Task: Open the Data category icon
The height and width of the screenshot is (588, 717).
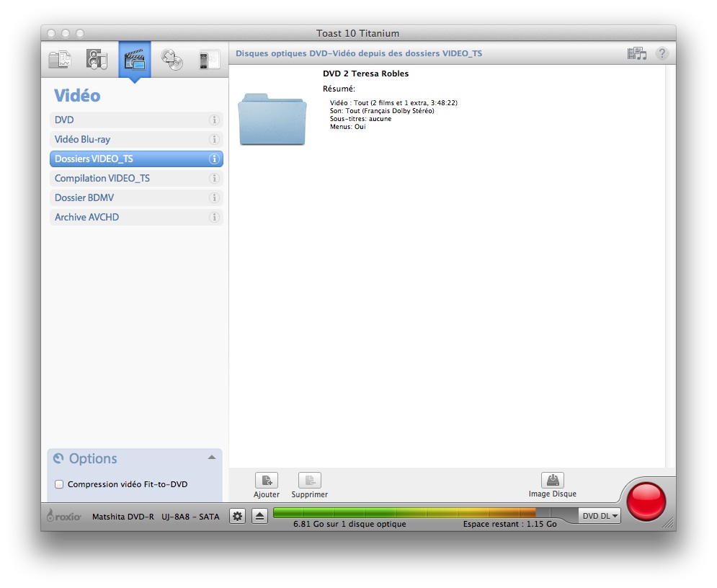Action: coord(60,59)
